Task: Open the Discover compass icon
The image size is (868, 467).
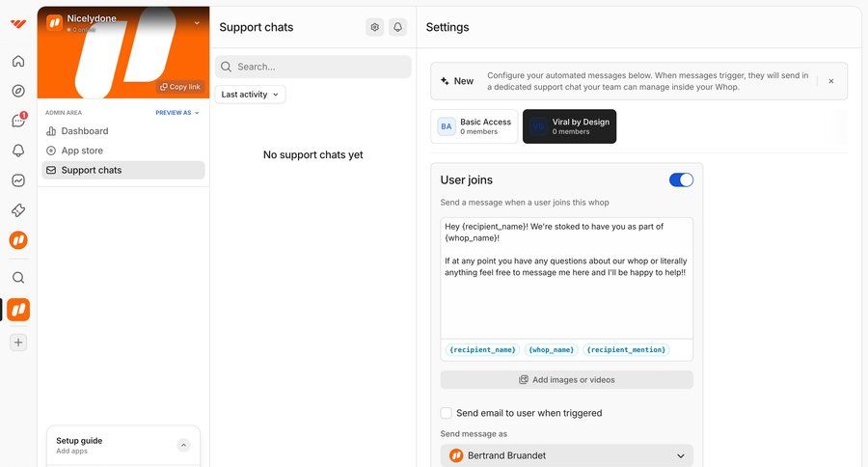Action: pos(18,92)
